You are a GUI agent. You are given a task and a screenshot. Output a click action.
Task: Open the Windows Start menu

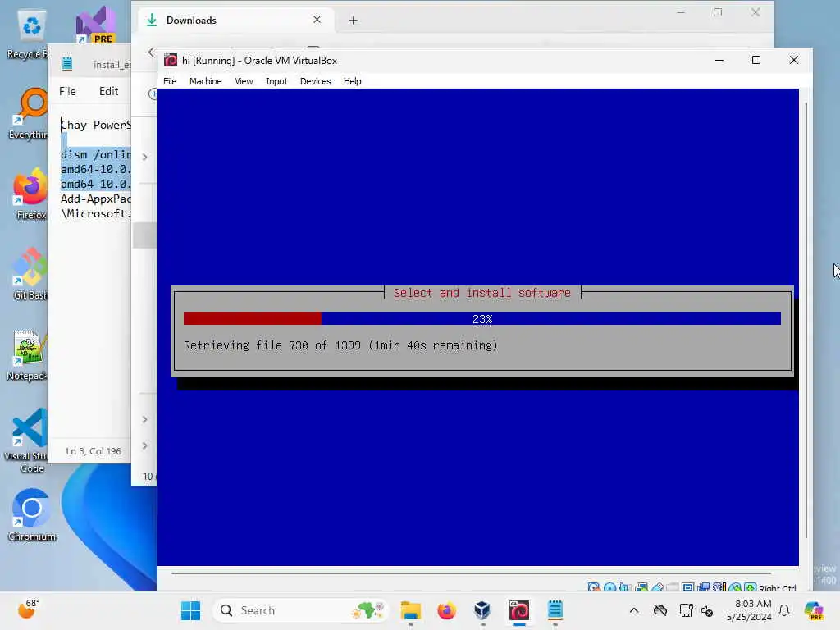coord(190,610)
